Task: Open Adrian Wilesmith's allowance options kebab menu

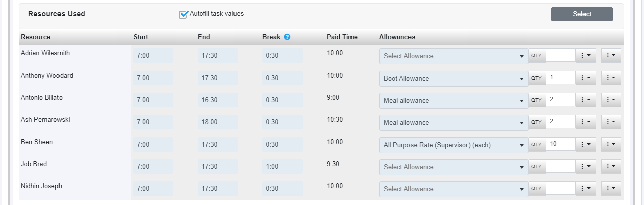Action: 586,56
